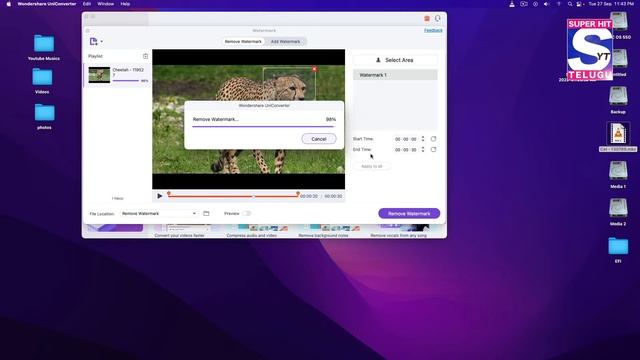Open the Wondershare UniConverter menu

tap(47, 4)
